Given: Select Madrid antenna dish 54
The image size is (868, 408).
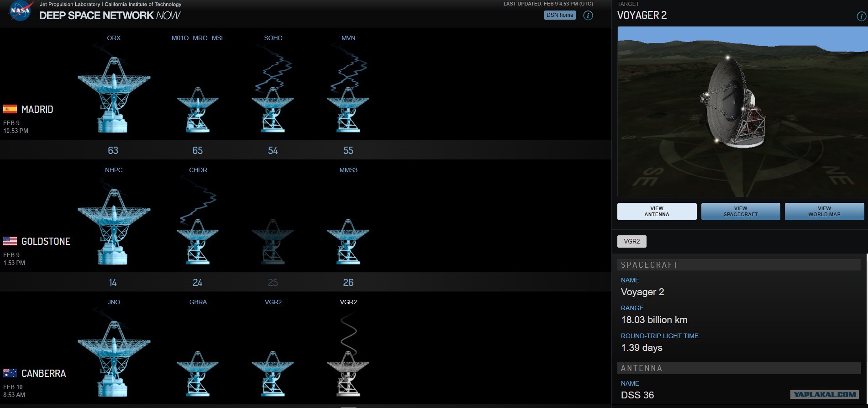Looking at the screenshot, I should (x=273, y=110).
